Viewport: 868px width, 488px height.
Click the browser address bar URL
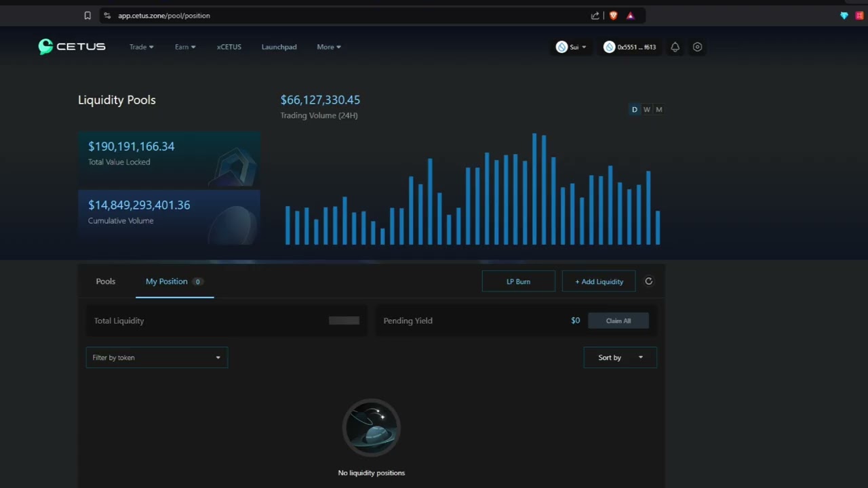click(x=164, y=16)
